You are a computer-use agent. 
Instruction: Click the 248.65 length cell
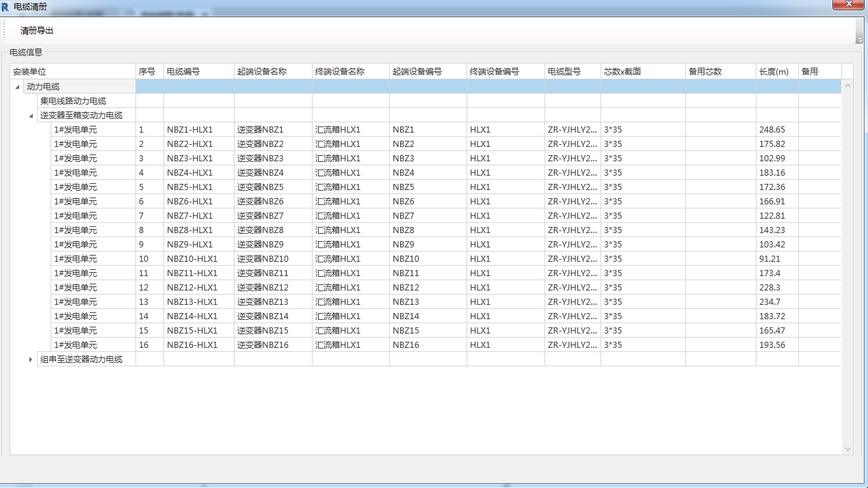[776, 130]
